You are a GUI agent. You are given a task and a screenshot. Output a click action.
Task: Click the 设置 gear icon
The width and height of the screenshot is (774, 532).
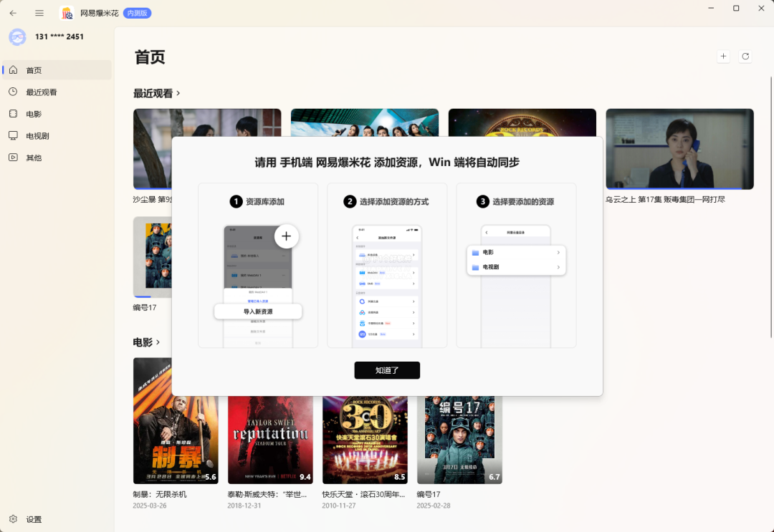tap(14, 518)
